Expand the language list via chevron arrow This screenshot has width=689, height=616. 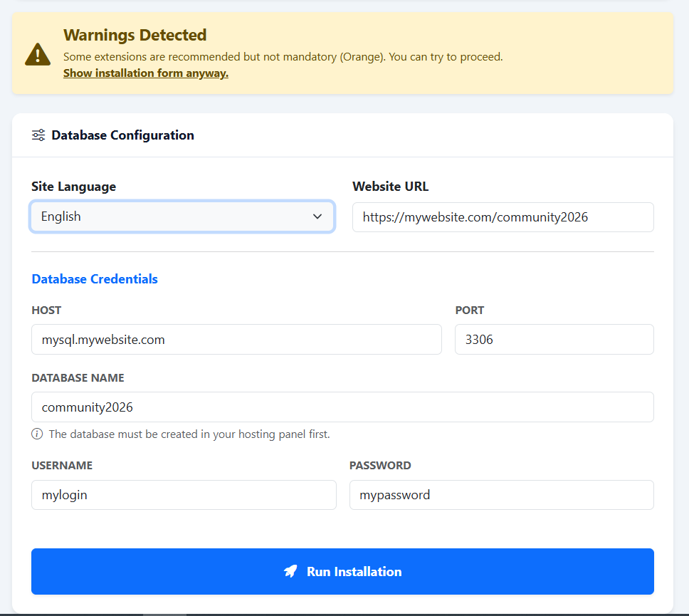tap(317, 216)
